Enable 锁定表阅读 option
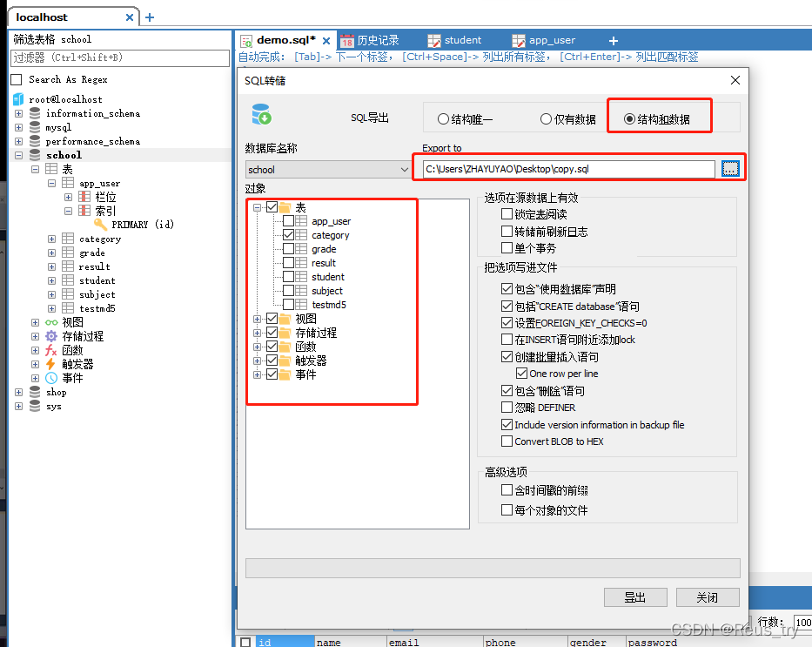Viewport: 812px width, 647px height. [x=507, y=214]
